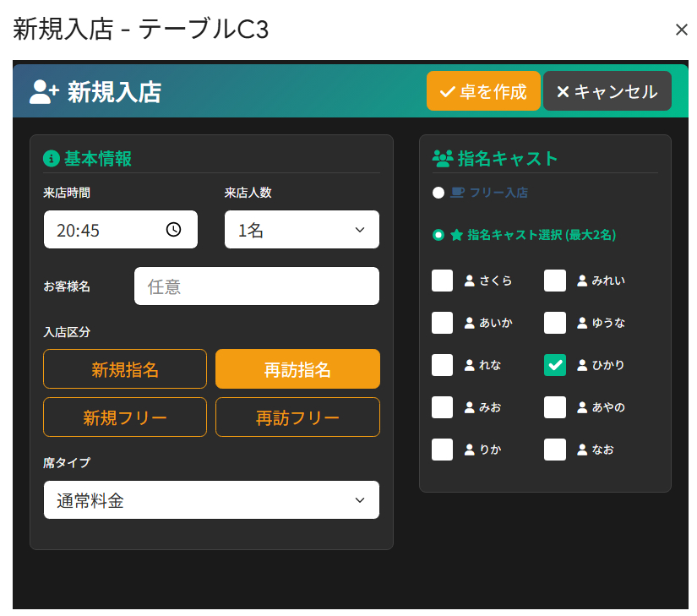Check the みお cast checkbox
The height and width of the screenshot is (616, 697).
[443, 407]
